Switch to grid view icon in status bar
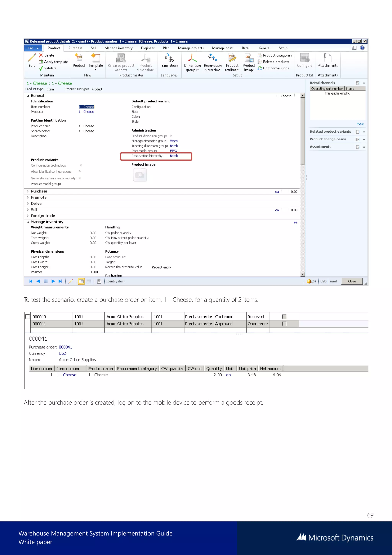This screenshot has width=392, height=555. click(89, 281)
